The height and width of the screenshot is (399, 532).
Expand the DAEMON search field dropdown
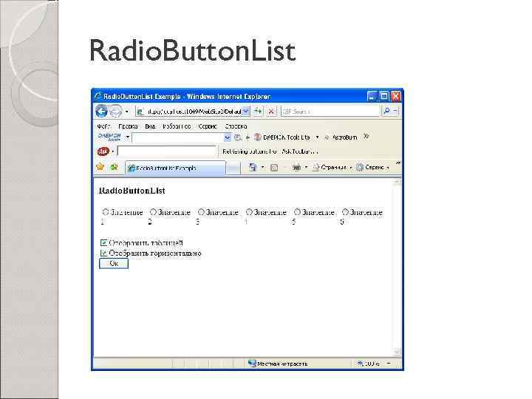(228, 137)
